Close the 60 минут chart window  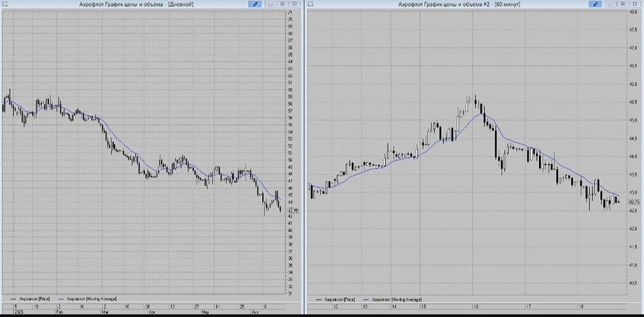(x=634, y=4)
